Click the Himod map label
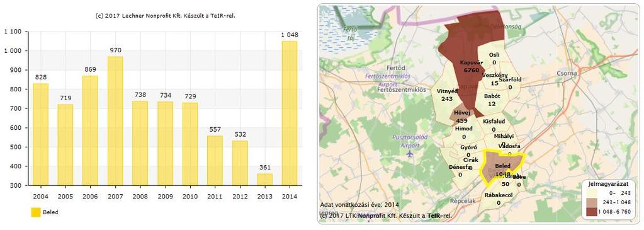Image resolution: width=644 pixels, height=230 pixels. tap(464, 129)
